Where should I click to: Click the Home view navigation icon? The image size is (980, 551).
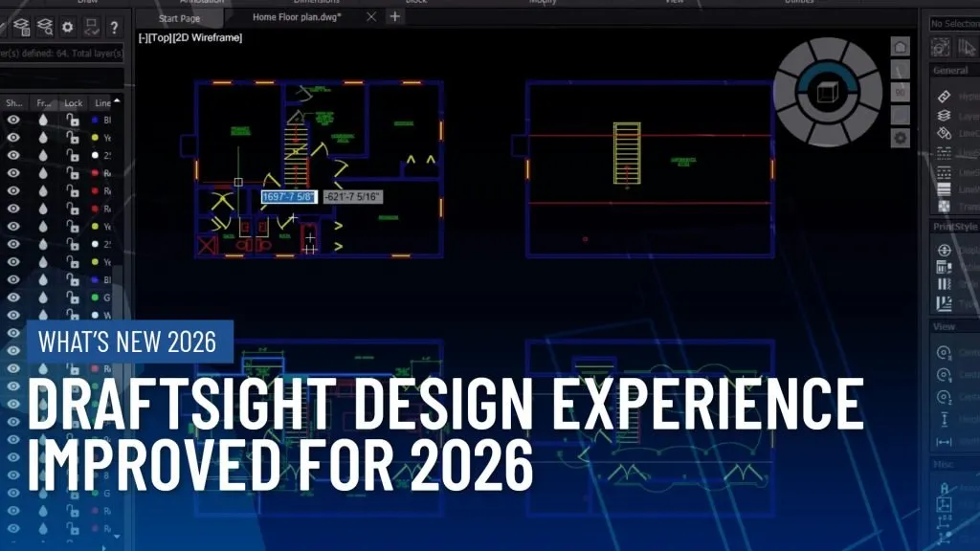click(900, 47)
